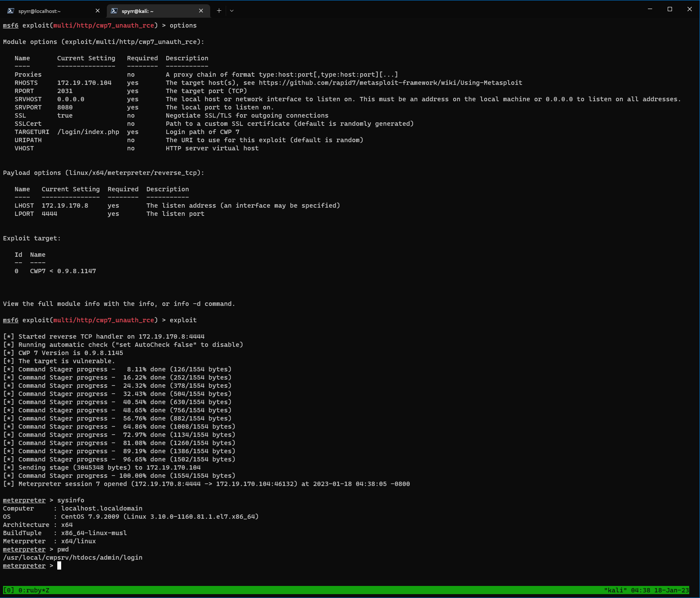Click the Proxies option row name
The width and height of the screenshot is (700, 598).
click(x=28, y=75)
